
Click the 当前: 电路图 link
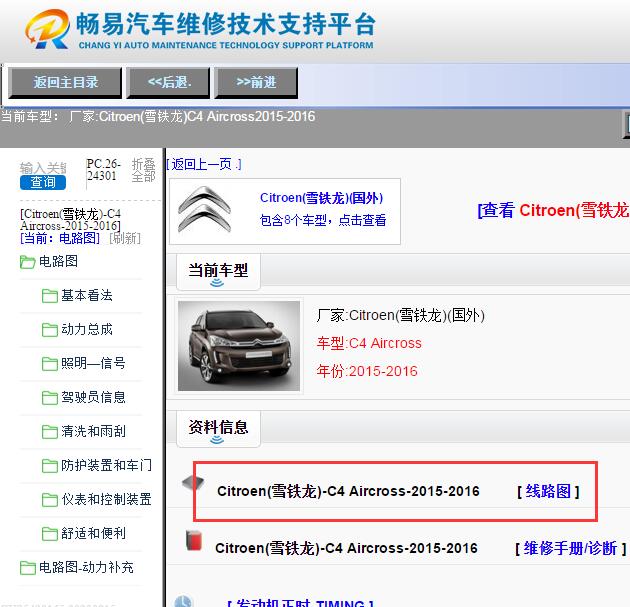(x=60, y=238)
